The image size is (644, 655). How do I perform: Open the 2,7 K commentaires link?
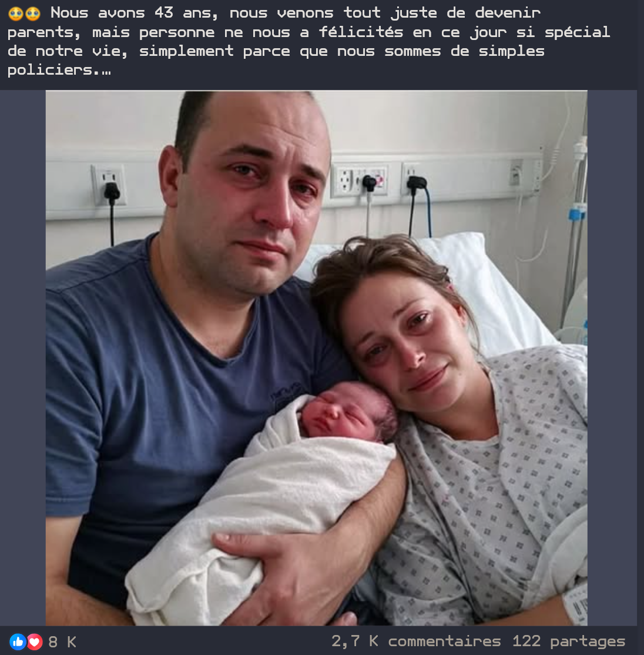click(415, 641)
